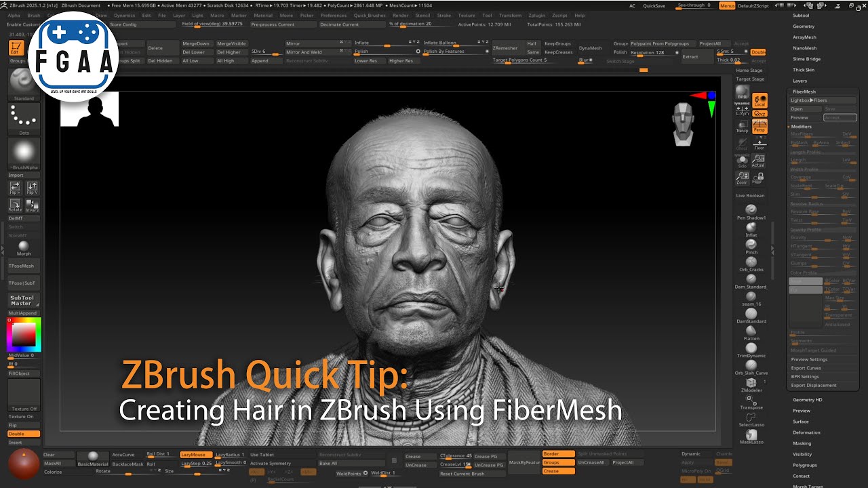Collapse the Modifiers subsection
The height and width of the screenshot is (488, 868).
[802, 127]
